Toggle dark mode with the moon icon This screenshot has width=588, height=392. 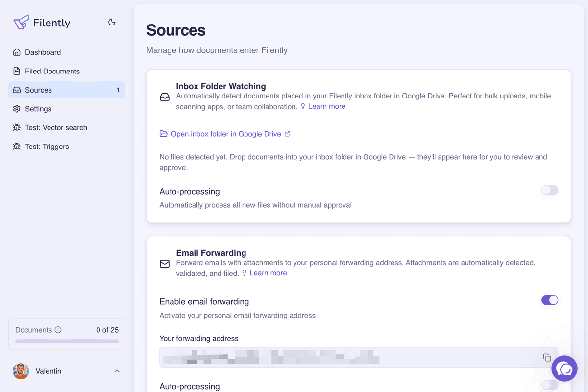(112, 22)
